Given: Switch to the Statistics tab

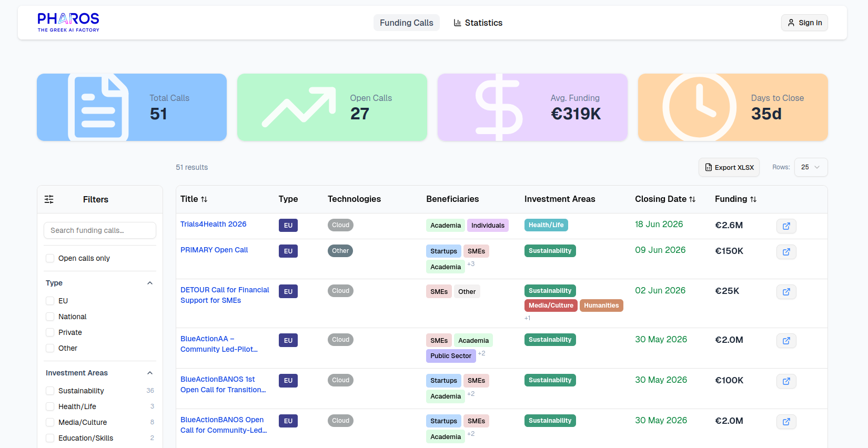Looking at the screenshot, I should 478,23.
